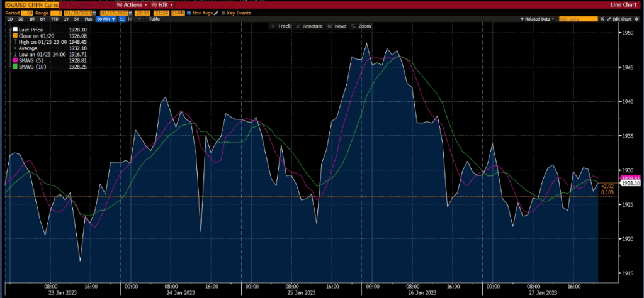This screenshot has width=644, height=298.
Task: Switch to the Table view tab
Action: [x=154, y=19]
